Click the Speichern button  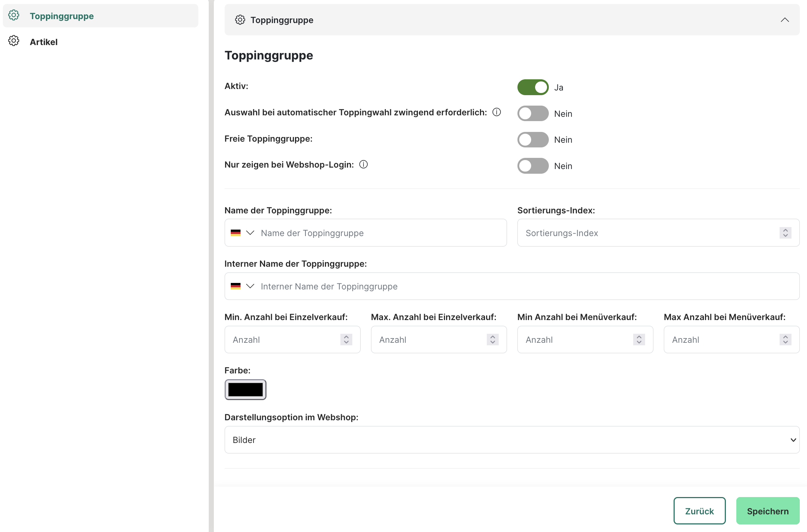coord(767,511)
